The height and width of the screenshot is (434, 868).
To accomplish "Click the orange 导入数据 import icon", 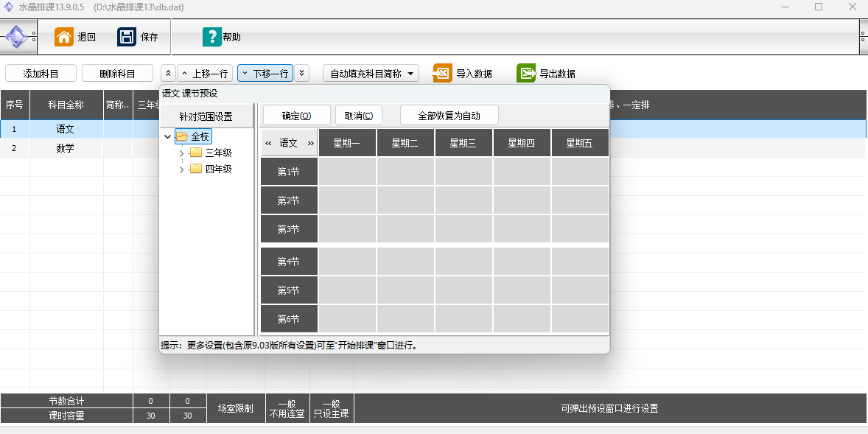I will pyautogui.click(x=442, y=74).
